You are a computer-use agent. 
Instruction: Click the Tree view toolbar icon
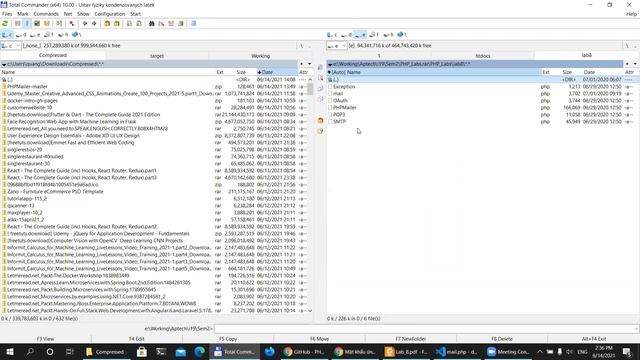point(47,24)
